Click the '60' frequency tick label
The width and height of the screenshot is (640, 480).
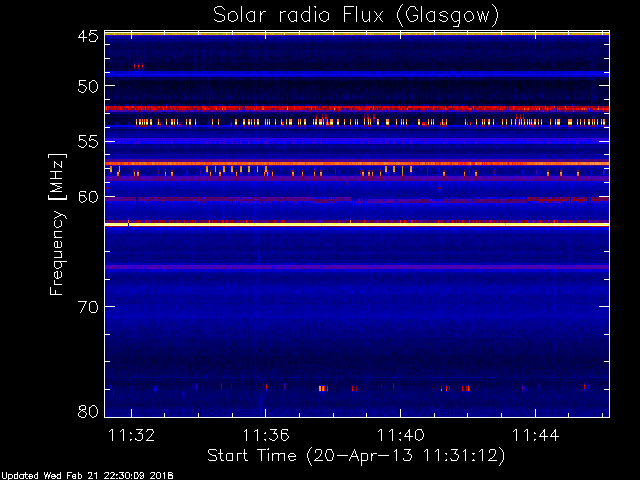(88, 197)
